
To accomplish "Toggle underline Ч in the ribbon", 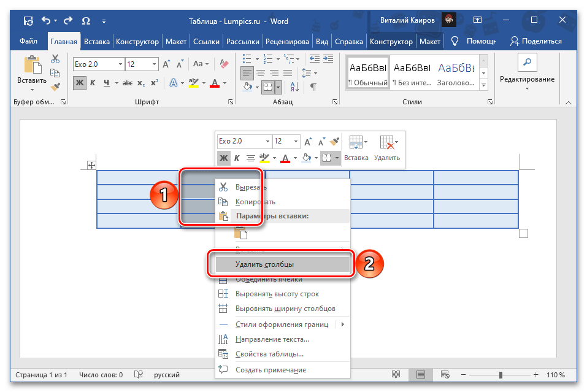I will (107, 83).
